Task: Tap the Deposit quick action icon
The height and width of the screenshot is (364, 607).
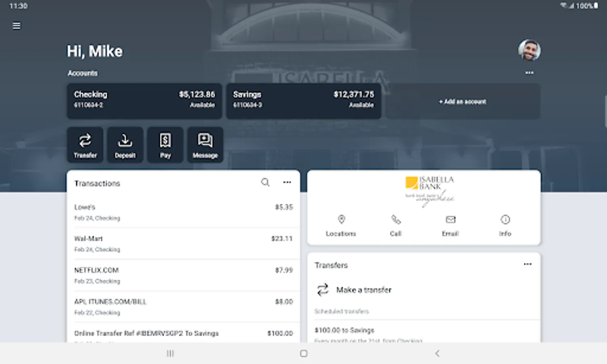Action: click(x=125, y=145)
